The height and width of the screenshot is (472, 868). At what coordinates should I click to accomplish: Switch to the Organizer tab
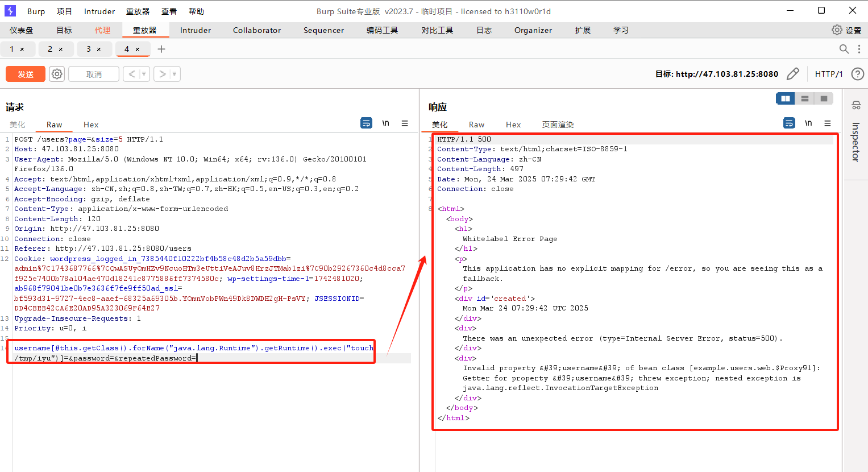[533, 30]
